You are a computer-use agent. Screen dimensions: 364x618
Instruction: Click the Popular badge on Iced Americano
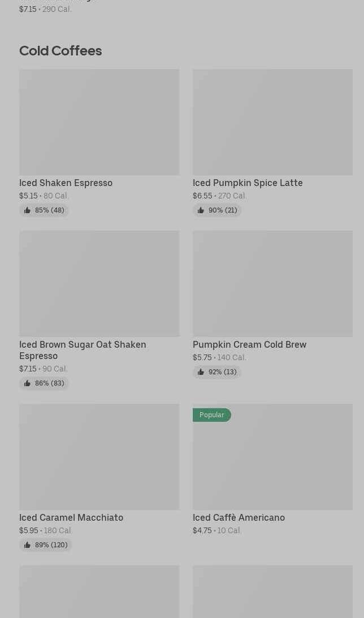(x=211, y=415)
